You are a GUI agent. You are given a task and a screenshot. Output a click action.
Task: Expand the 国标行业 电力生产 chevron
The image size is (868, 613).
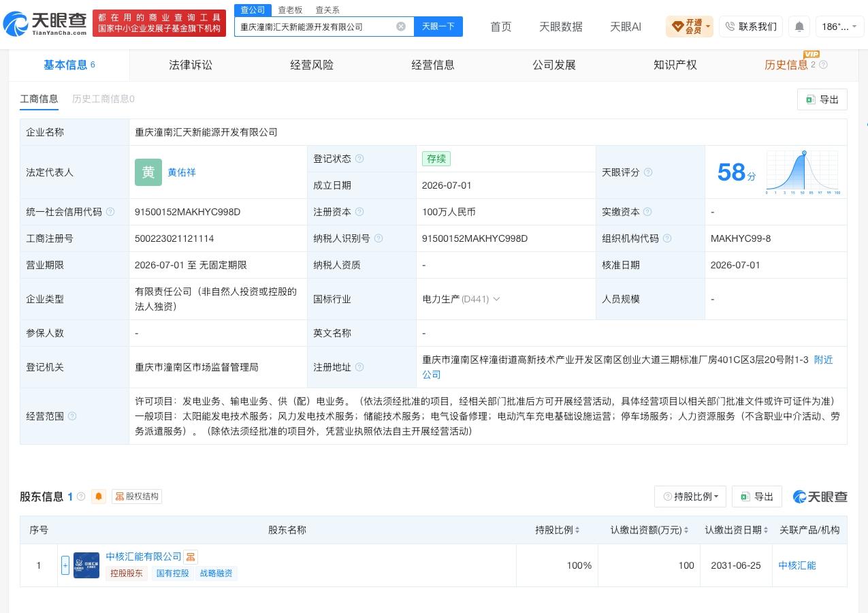tap(496, 299)
